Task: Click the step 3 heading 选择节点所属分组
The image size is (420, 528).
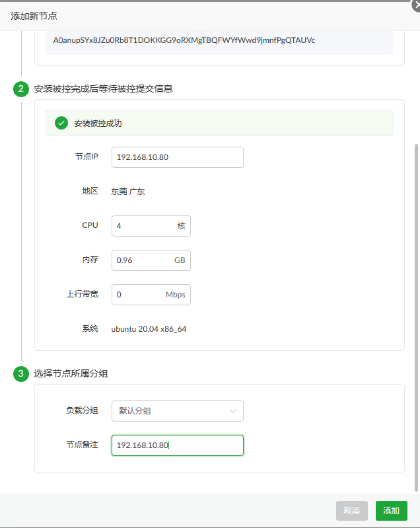Action: (71, 374)
